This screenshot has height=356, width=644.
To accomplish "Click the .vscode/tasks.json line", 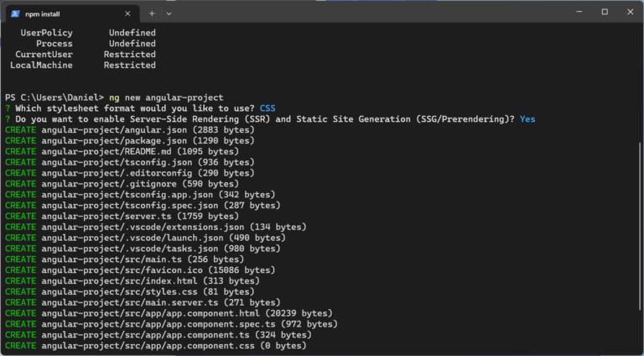I will point(143,249).
